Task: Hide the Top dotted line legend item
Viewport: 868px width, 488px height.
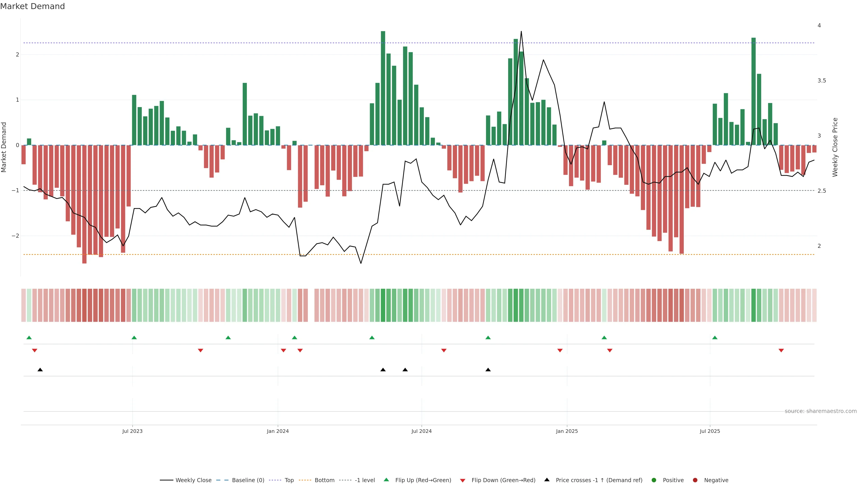Action: pos(289,480)
